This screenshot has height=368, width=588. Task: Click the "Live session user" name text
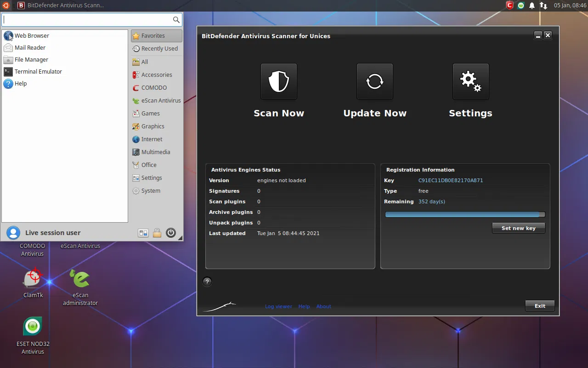click(x=53, y=233)
